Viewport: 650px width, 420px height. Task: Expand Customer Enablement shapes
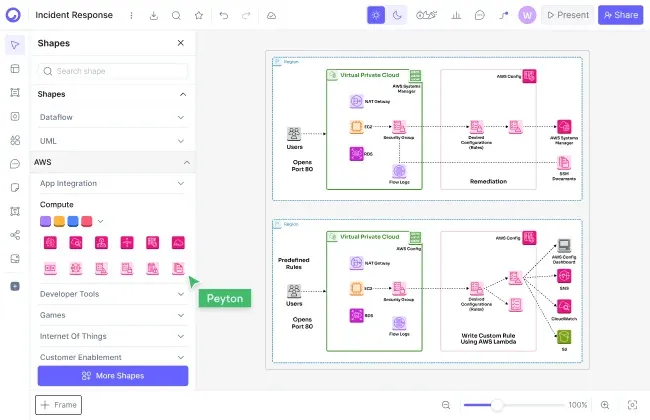113,357
